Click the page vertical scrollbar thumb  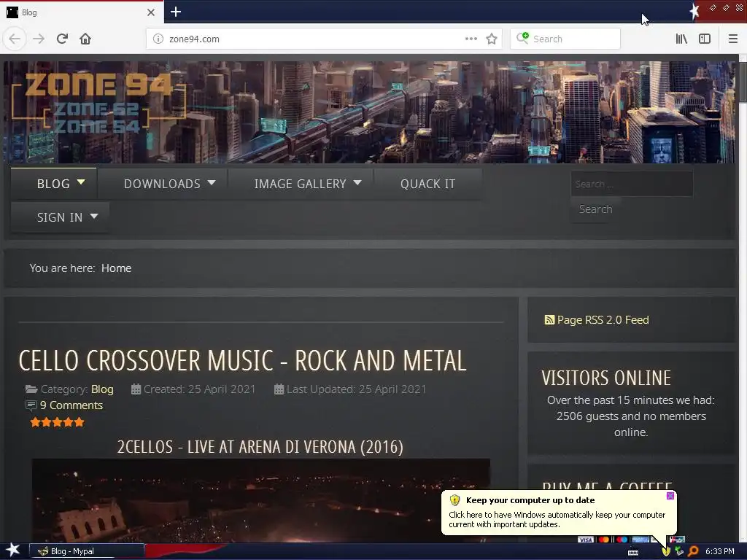tap(743, 81)
